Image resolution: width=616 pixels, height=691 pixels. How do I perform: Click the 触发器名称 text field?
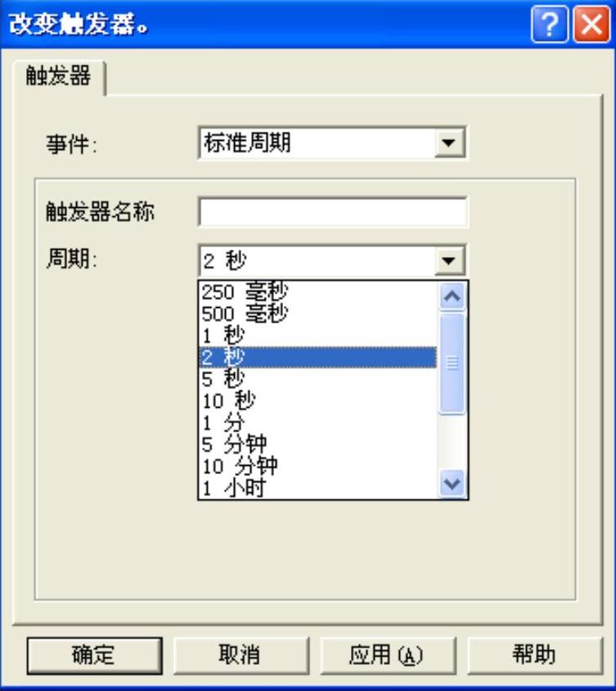coord(332,212)
